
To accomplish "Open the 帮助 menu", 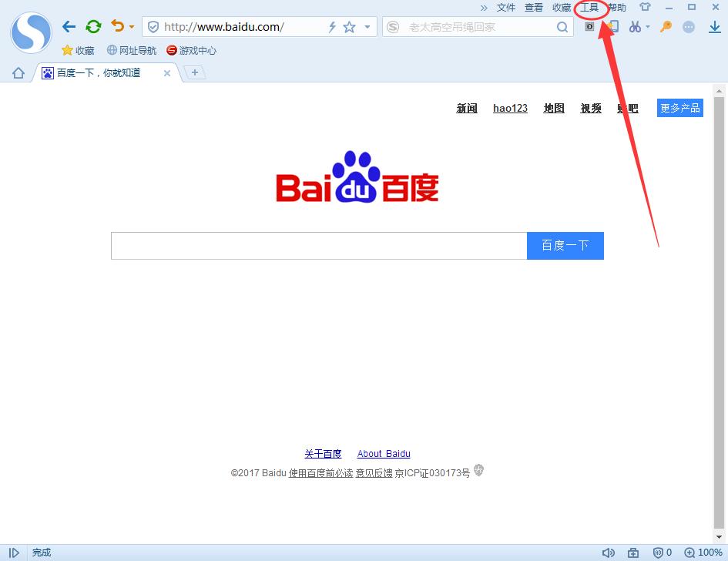I will pyautogui.click(x=618, y=8).
